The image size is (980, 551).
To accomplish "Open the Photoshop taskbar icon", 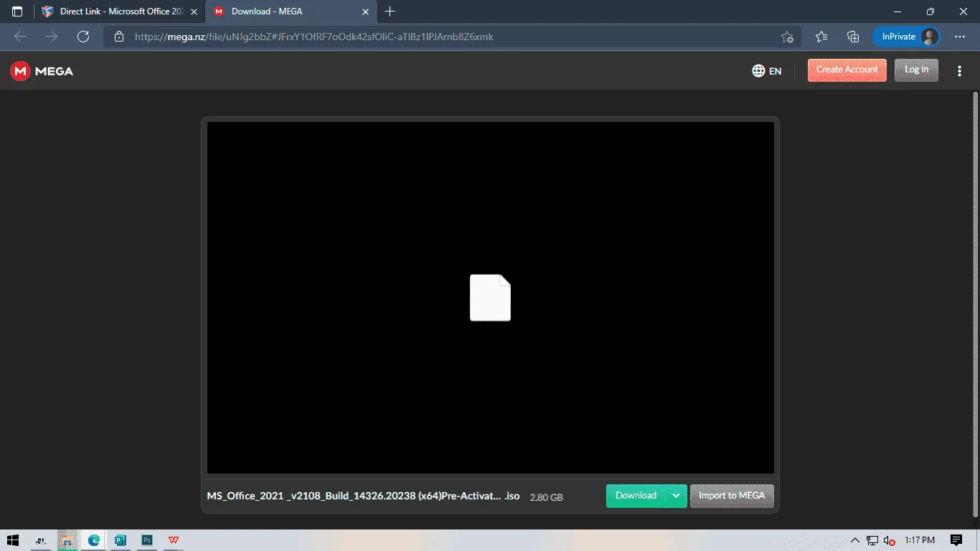I will point(147,540).
